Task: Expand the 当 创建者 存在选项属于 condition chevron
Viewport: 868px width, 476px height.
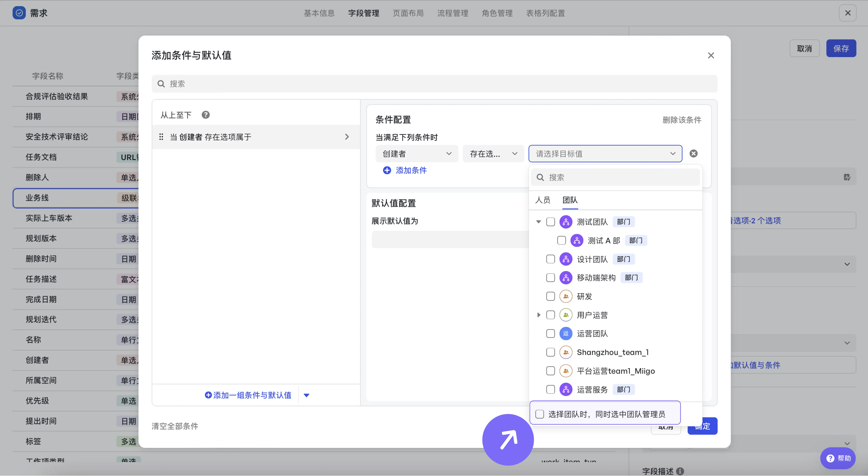Action: click(347, 137)
